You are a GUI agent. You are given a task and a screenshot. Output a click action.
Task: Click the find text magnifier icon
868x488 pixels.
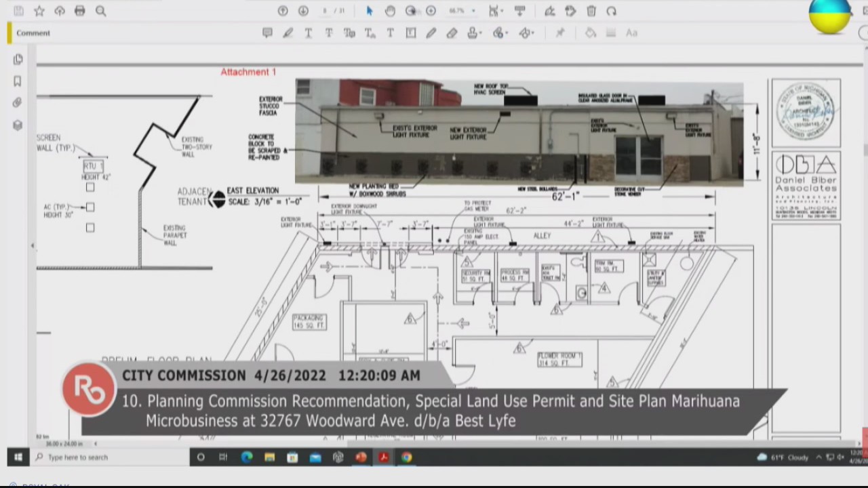(x=100, y=11)
